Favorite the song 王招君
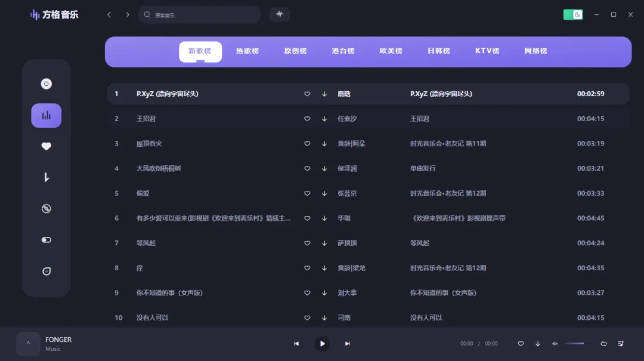Image resolution: width=644 pixels, height=361 pixels. click(307, 119)
